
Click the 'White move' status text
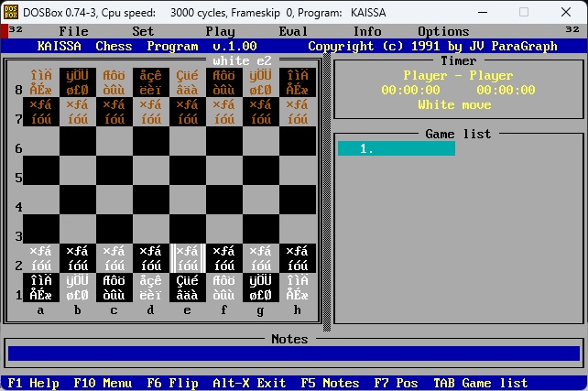455,104
